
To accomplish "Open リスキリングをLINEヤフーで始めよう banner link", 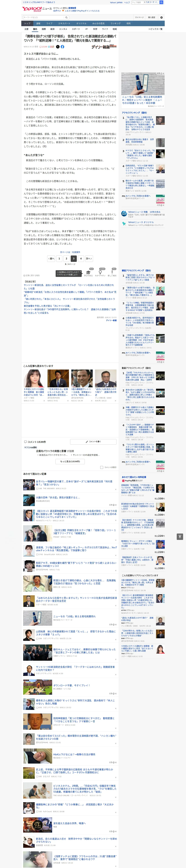I will 39,2.
